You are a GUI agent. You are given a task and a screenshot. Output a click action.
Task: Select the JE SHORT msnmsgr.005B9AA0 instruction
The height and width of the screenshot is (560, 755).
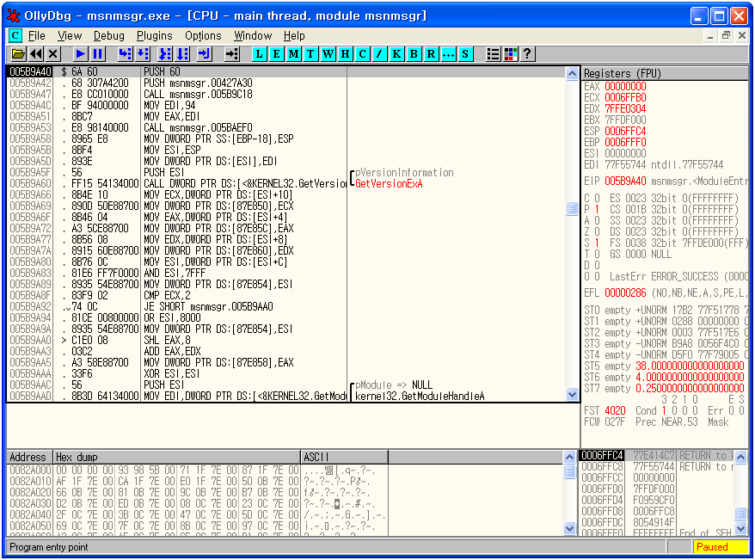pos(208,307)
